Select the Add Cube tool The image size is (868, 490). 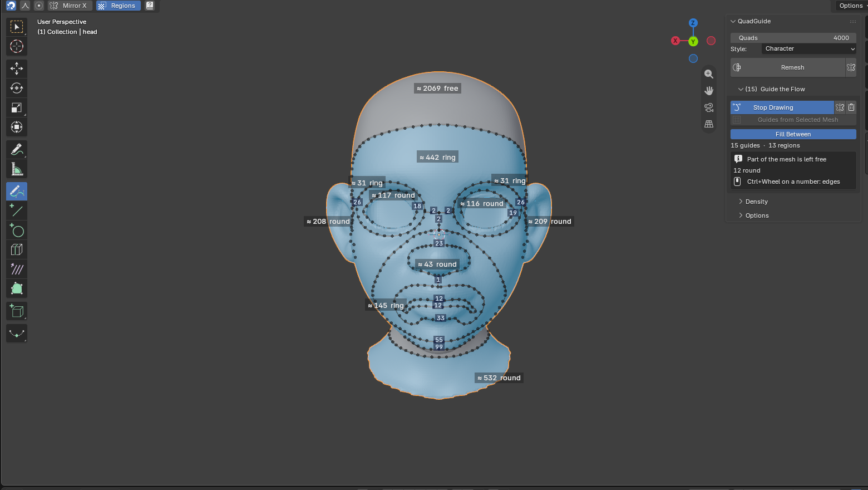tap(17, 311)
